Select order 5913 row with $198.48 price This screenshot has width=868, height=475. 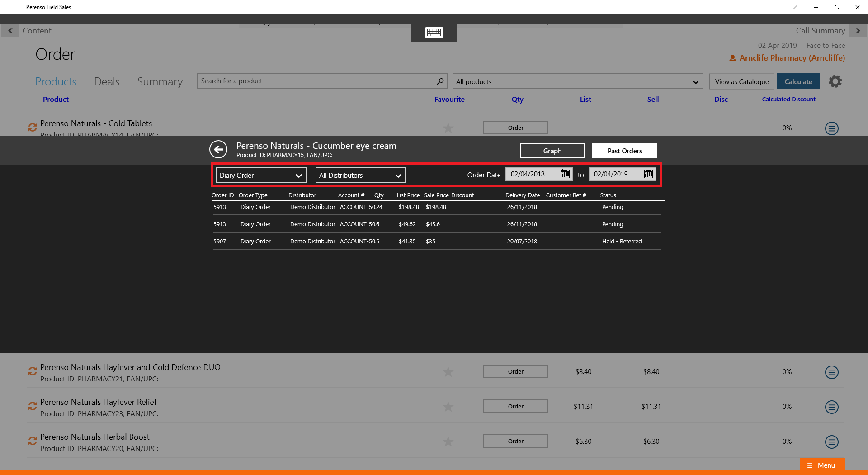pos(437,207)
